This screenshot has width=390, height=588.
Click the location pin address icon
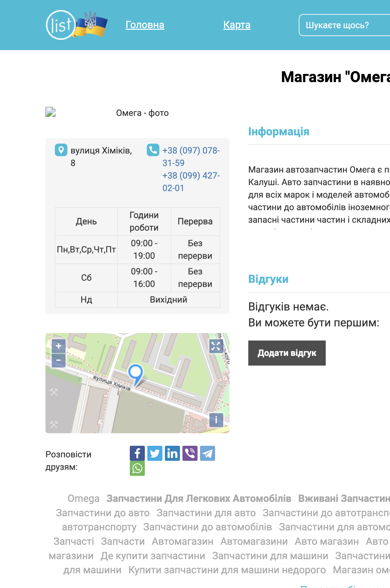point(61,150)
